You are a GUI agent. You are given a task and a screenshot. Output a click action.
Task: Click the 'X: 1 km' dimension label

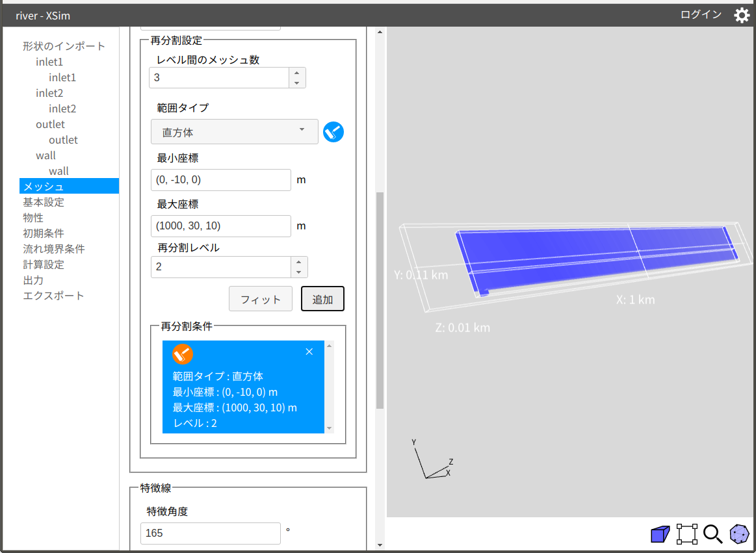click(x=636, y=300)
